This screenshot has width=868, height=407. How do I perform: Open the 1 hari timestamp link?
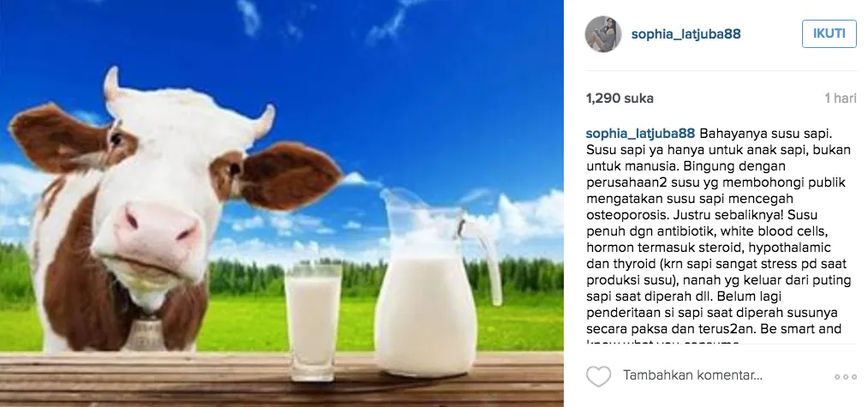point(841,99)
